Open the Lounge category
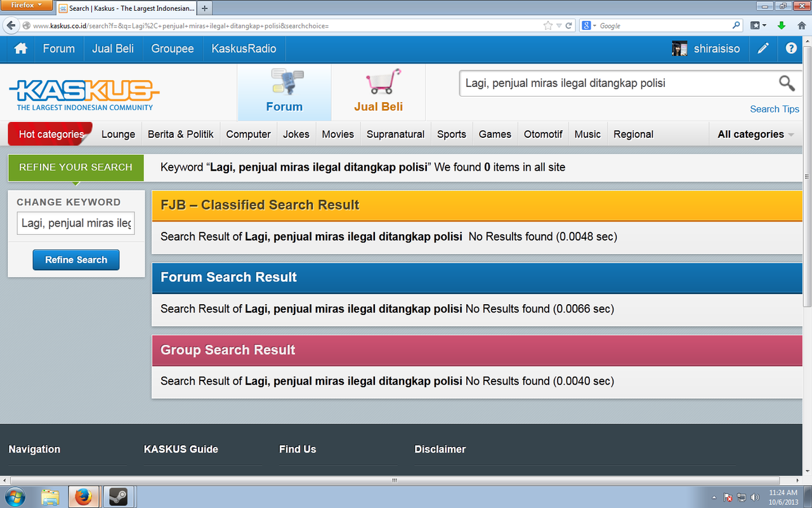Screen dimensions: 812x508 119,134
